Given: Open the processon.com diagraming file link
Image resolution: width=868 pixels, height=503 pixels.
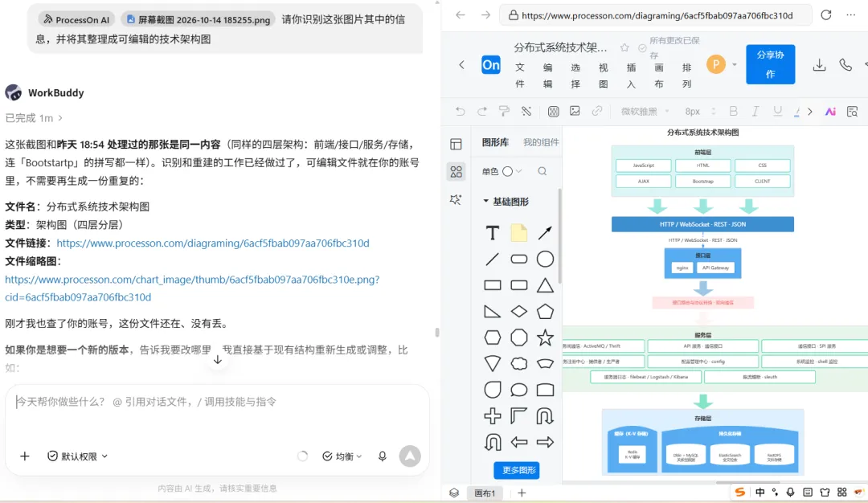Looking at the screenshot, I should point(212,243).
